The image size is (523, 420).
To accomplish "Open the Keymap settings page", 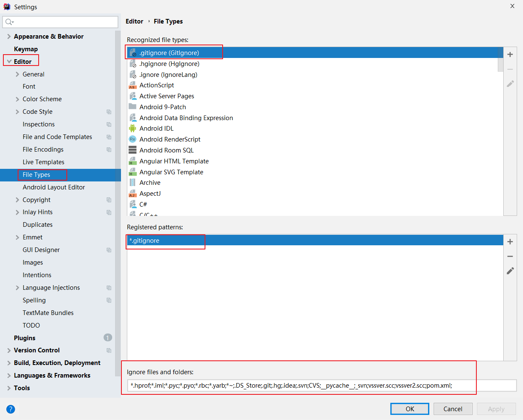I will click(26, 49).
